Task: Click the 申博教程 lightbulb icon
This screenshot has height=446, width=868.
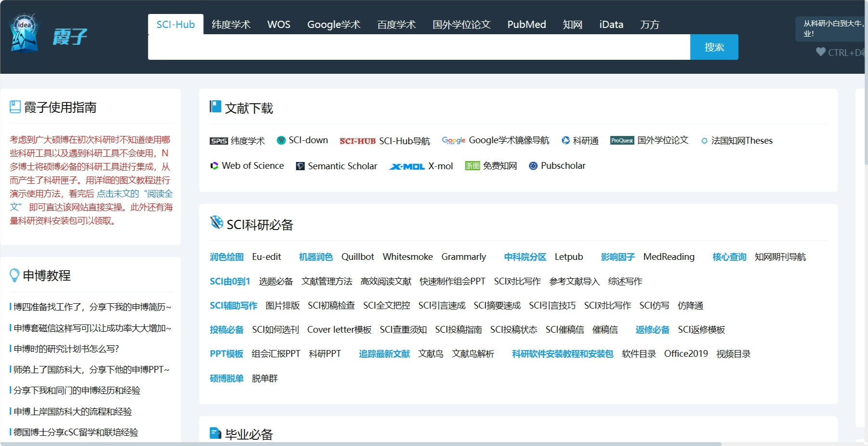Action: pos(14,275)
